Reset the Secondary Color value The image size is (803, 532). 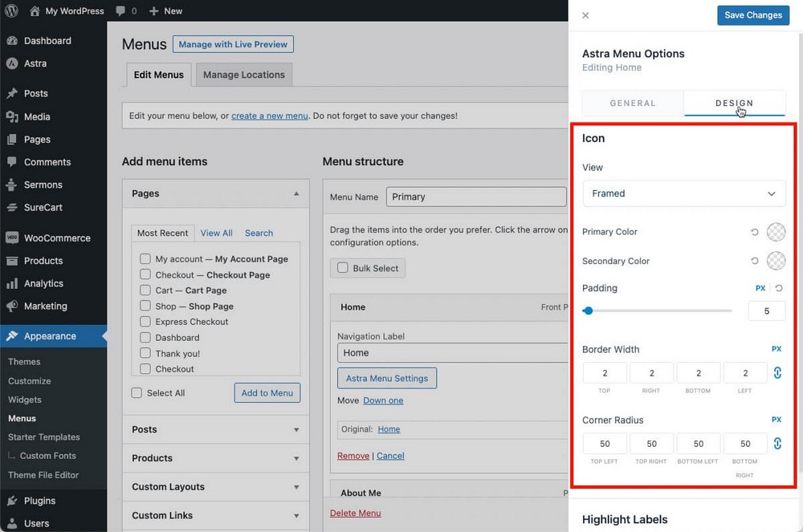(754, 261)
